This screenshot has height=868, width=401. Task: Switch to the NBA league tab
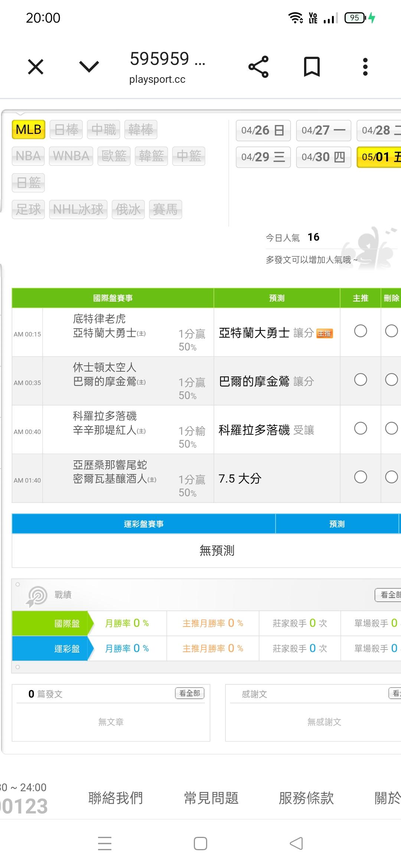tap(28, 156)
